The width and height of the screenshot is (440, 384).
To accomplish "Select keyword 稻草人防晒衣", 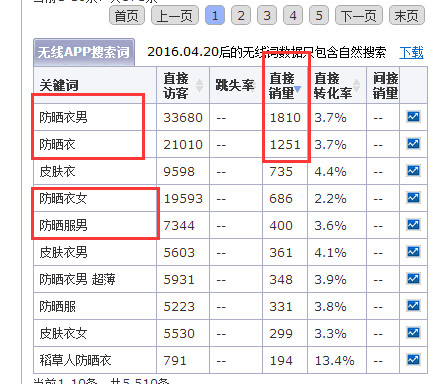I will 75,360.
